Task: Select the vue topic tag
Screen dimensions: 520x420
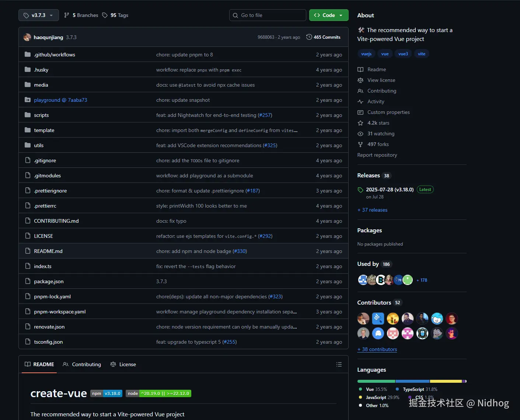Action: pyautogui.click(x=385, y=54)
